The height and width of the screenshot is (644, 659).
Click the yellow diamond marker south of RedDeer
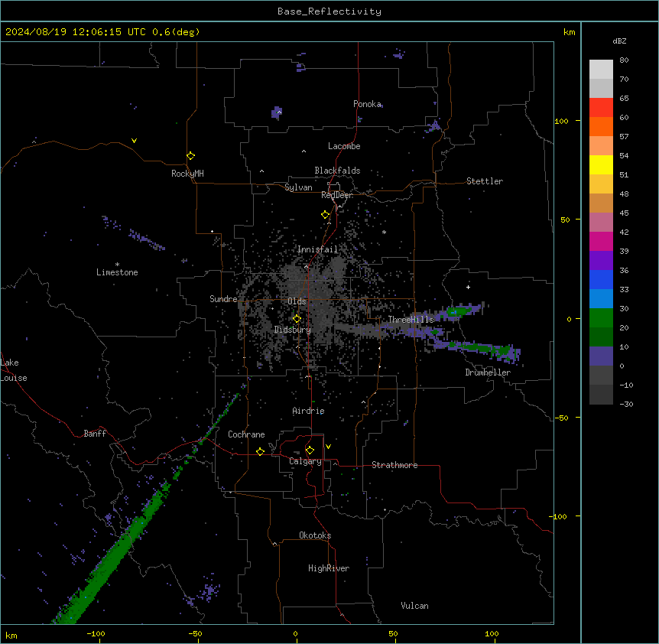(325, 215)
